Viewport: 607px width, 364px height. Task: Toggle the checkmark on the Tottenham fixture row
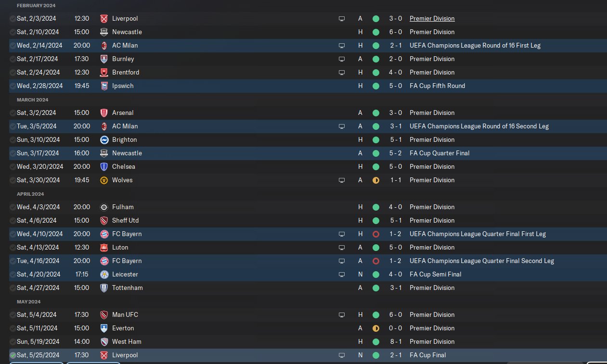pyautogui.click(x=13, y=288)
